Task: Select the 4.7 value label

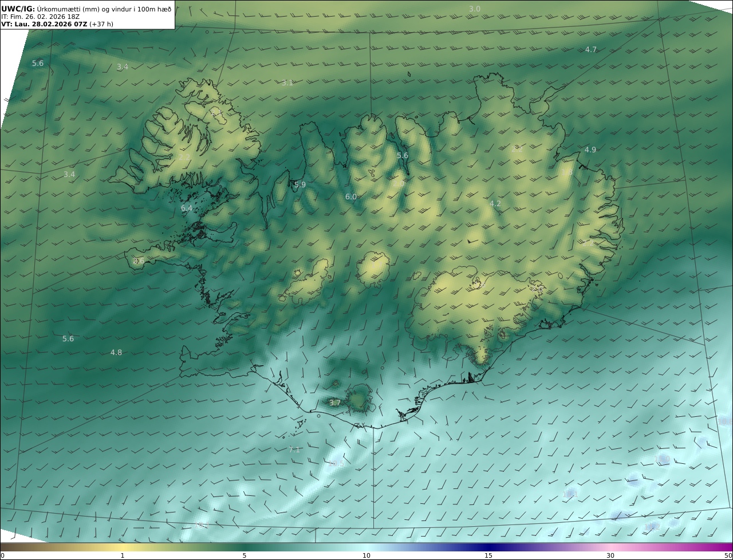Action: 591,50
